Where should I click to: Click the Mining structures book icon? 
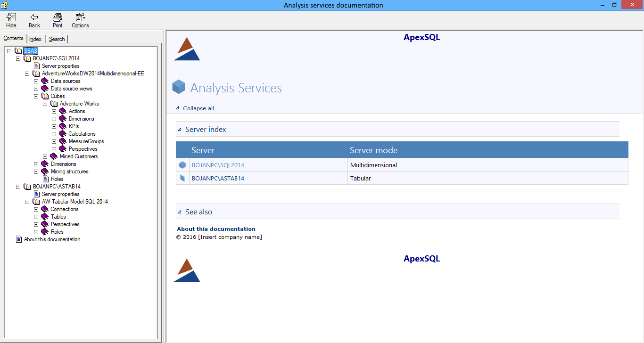(x=45, y=171)
